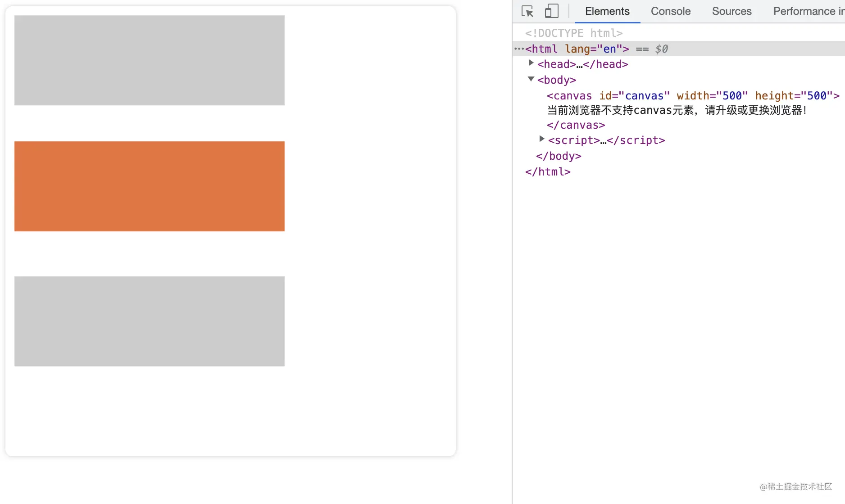Select the closing </html> tag
The image size is (845, 504).
548,172
